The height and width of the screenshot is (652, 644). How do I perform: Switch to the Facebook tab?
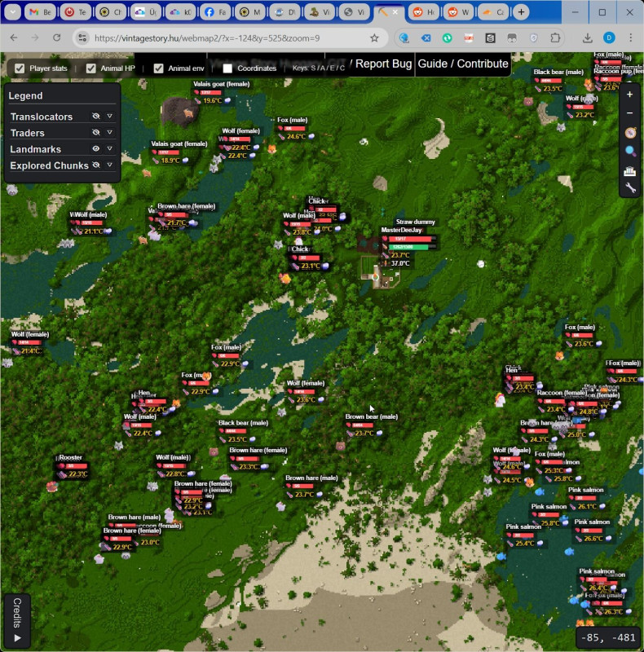215,12
